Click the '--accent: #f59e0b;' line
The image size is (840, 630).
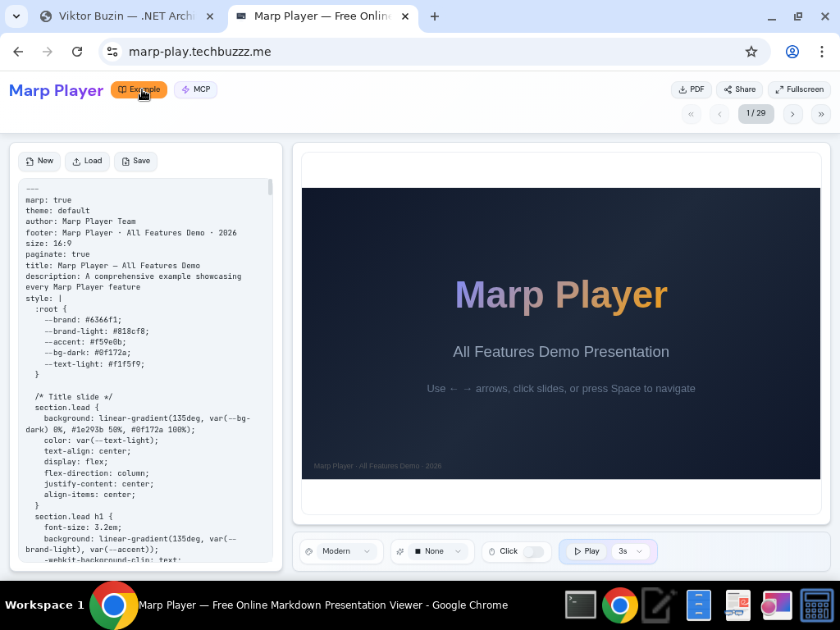pos(85,342)
